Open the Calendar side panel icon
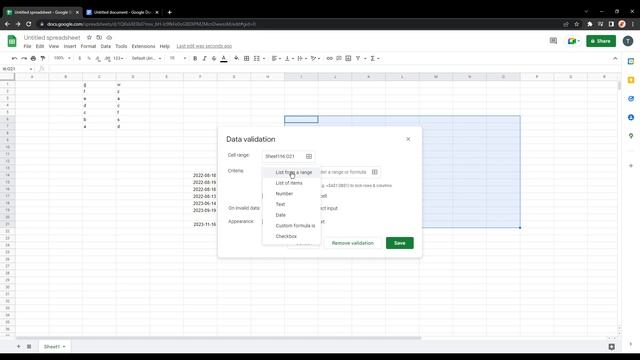The image size is (640, 360). pyautogui.click(x=631, y=61)
